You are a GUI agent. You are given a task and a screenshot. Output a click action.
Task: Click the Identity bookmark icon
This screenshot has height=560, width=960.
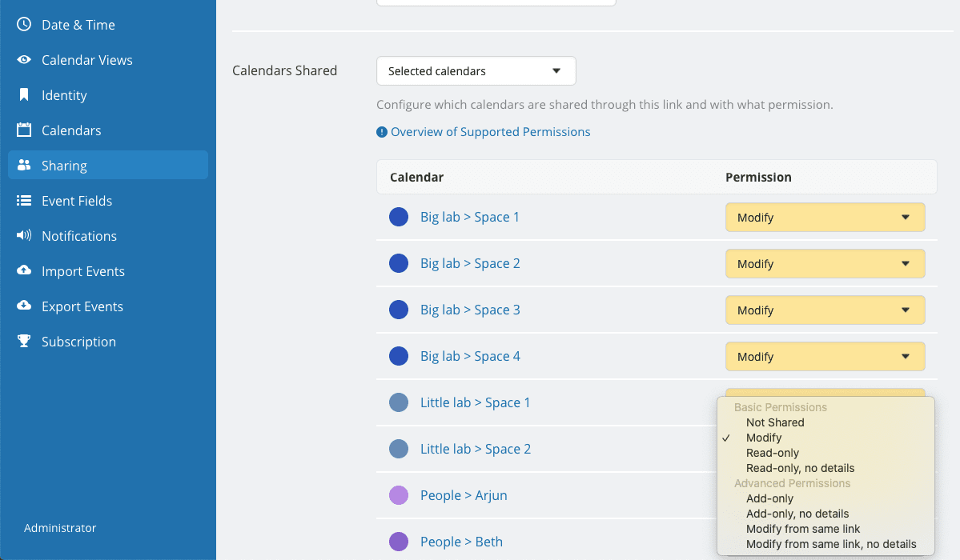click(24, 95)
